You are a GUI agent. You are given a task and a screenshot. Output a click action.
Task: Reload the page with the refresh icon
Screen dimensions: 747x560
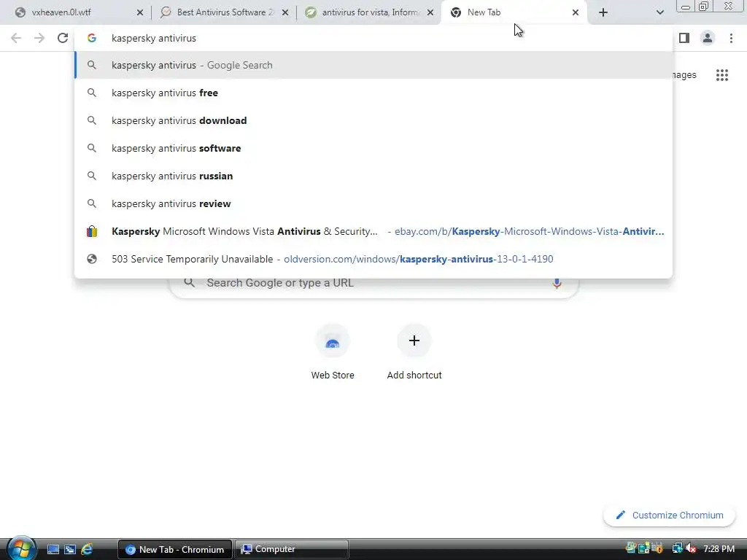point(63,38)
